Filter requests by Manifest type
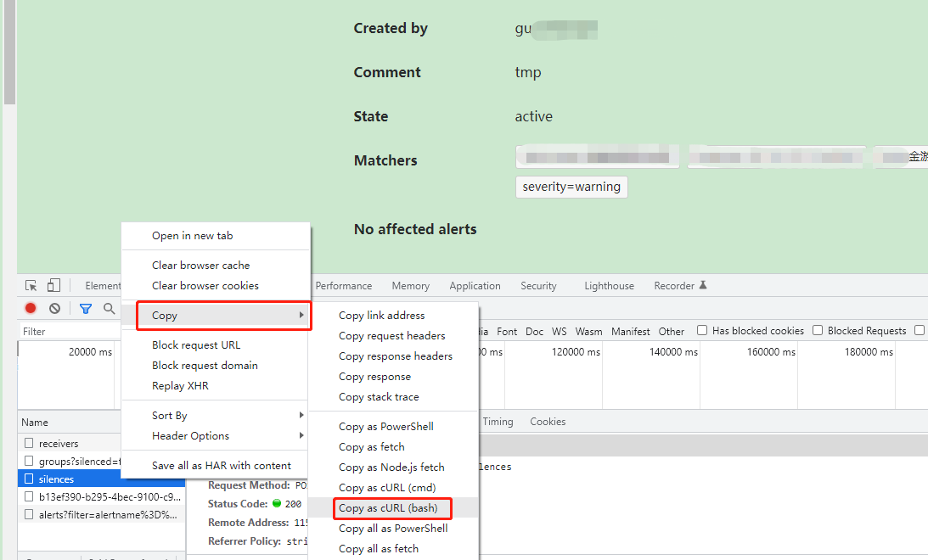The height and width of the screenshot is (560, 928). [630, 332]
